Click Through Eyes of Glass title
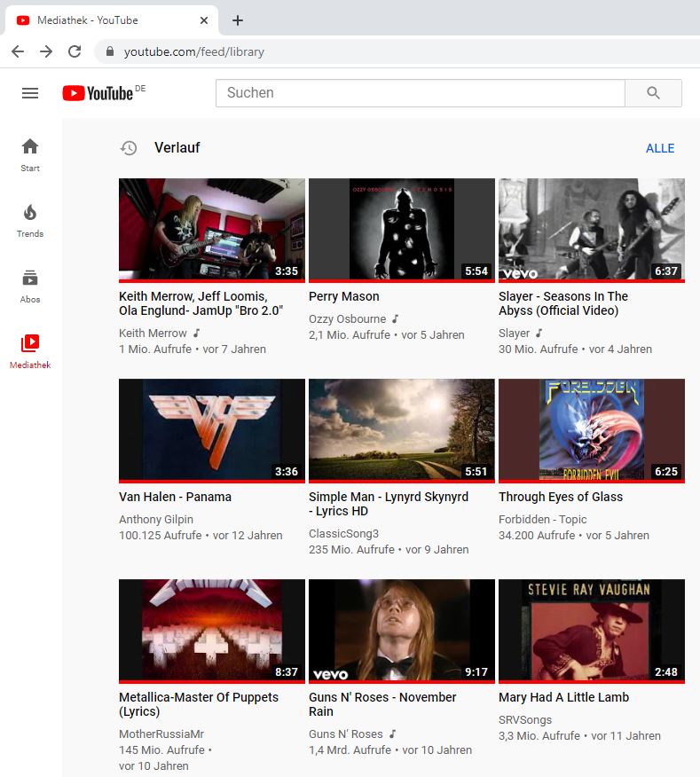 tap(561, 497)
